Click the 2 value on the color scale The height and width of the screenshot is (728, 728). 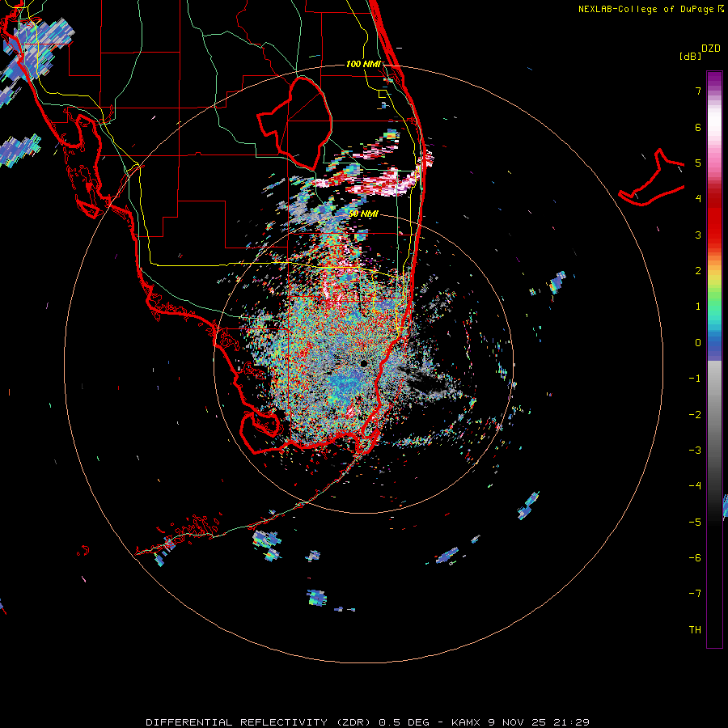pyautogui.click(x=698, y=271)
